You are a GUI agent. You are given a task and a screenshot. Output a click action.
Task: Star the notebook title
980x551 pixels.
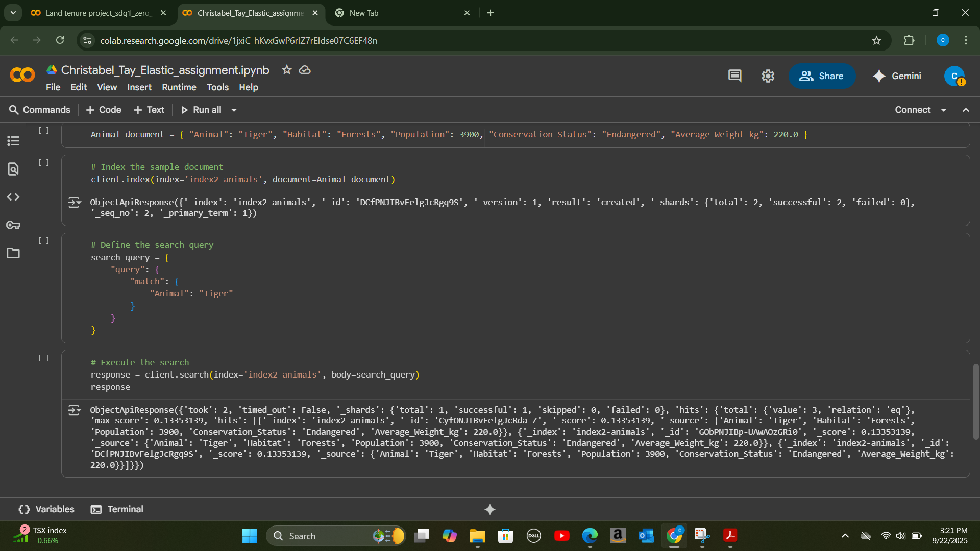(x=286, y=70)
